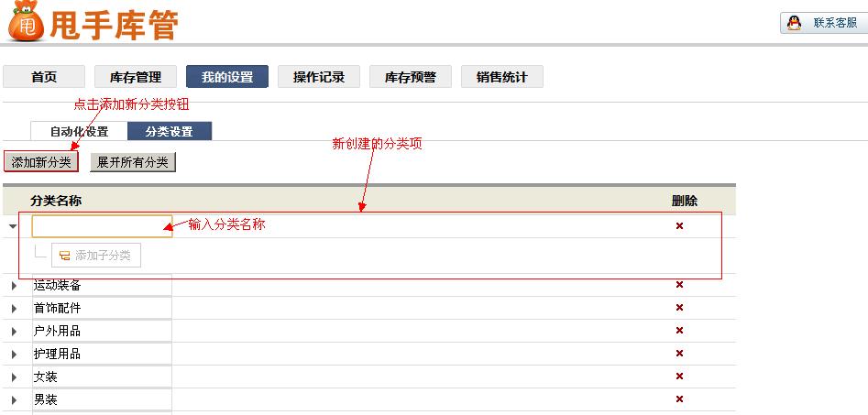868x415 pixels.
Task: Focus the new category name input
Action: click(x=103, y=226)
